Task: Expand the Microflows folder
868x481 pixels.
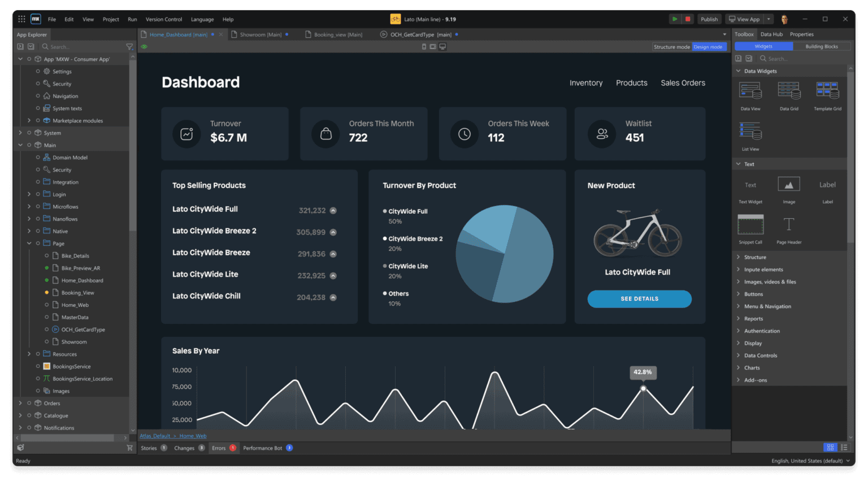Action: point(29,207)
